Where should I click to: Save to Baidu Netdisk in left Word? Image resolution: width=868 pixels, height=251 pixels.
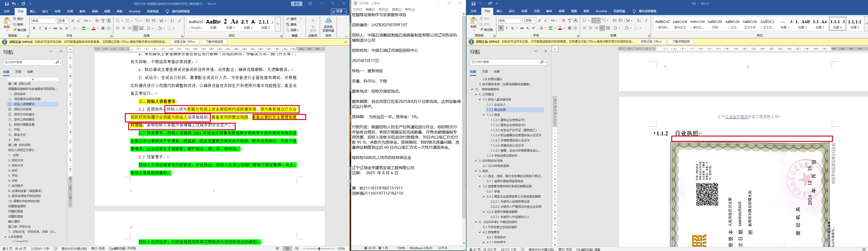pyautogui.click(x=328, y=25)
